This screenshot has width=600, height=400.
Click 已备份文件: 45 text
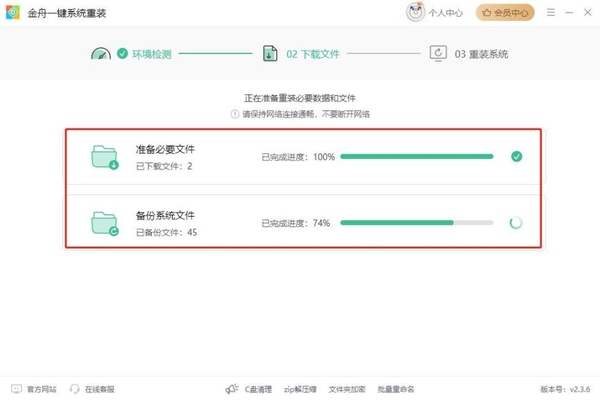[x=167, y=232]
